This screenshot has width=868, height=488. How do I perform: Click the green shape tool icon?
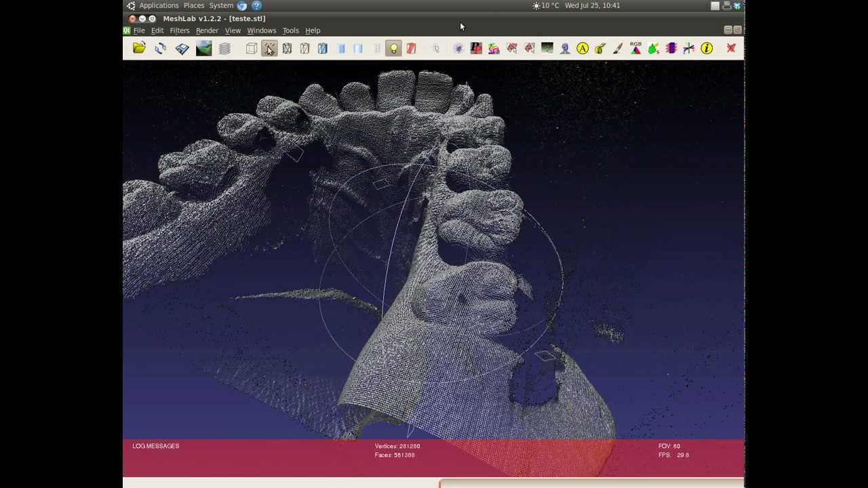point(653,48)
